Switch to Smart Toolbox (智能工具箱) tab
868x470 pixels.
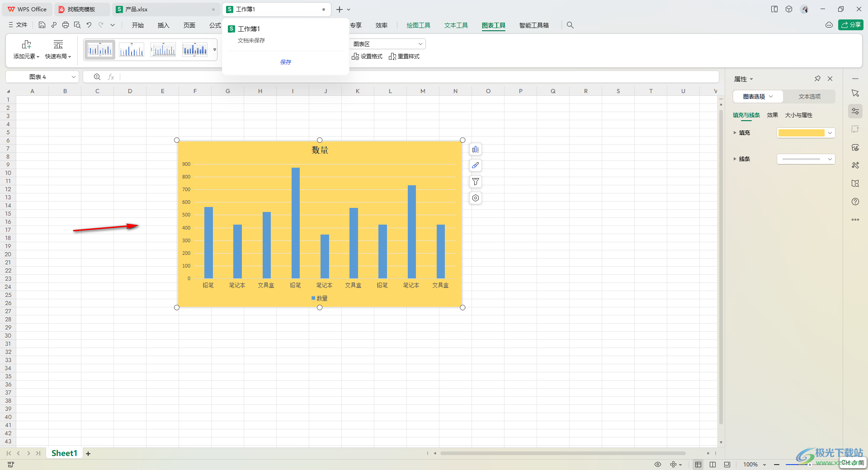click(534, 25)
